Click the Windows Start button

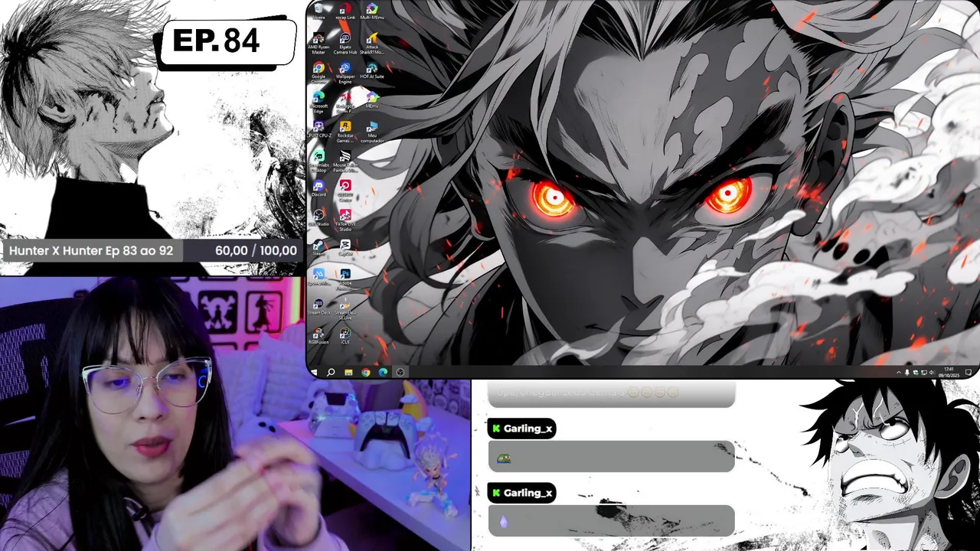[x=314, y=373]
